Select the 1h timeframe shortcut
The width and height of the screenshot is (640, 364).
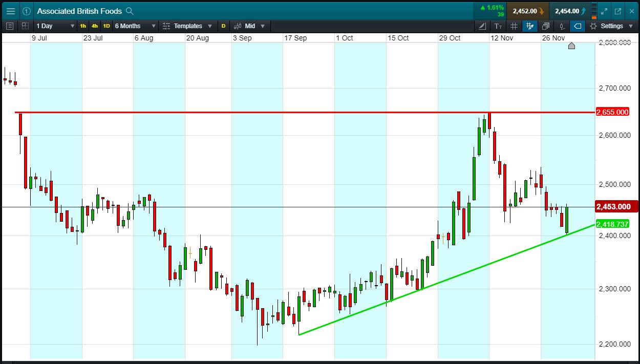[x=83, y=26]
